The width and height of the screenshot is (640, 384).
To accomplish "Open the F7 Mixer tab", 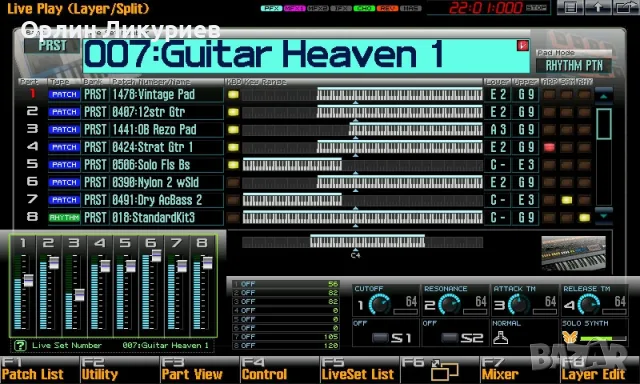I will click(519, 369).
